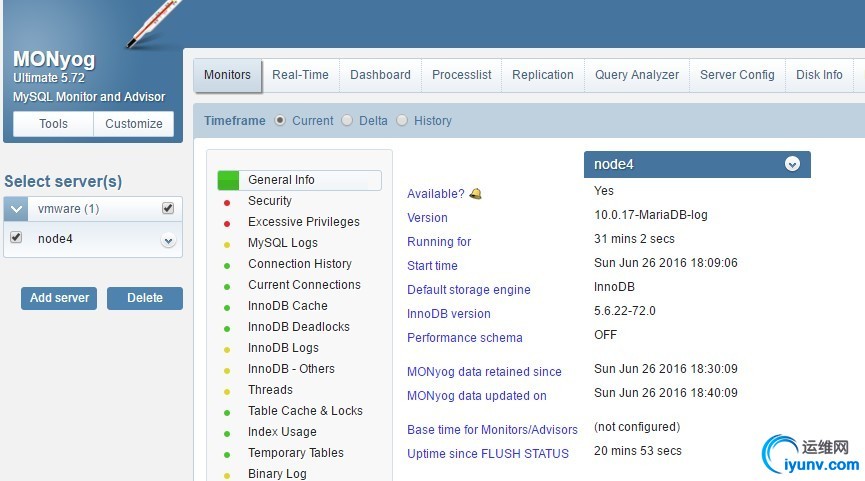Image resolution: width=865 pixels, height=481 pixels.
Task: Select the Index Usage monitor group
Action: (x=282, y=431)
